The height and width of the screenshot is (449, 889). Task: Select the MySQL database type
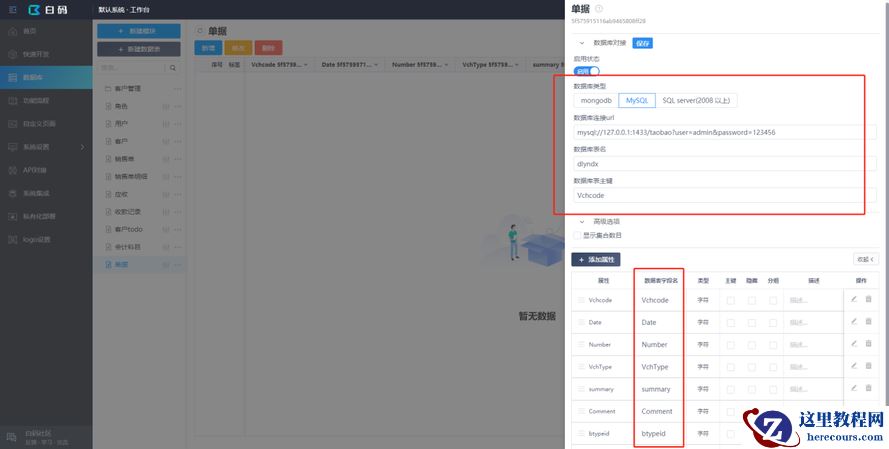click(x=637, y=100)
